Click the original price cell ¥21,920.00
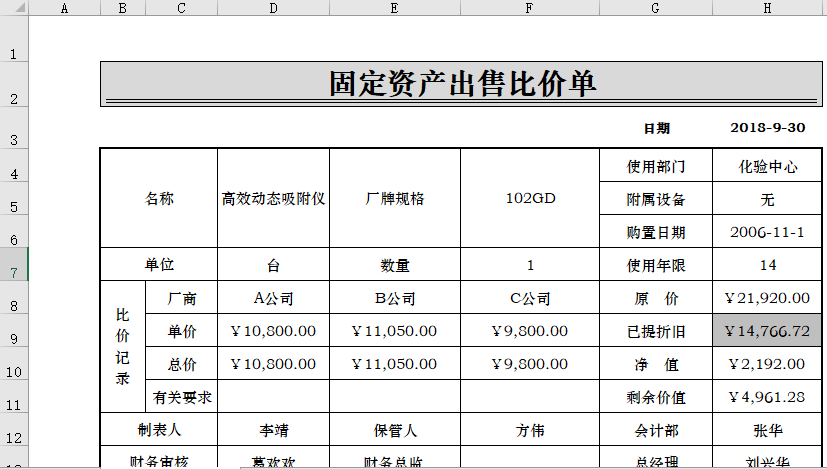827x469 pixels. click(x=767, y=298)
